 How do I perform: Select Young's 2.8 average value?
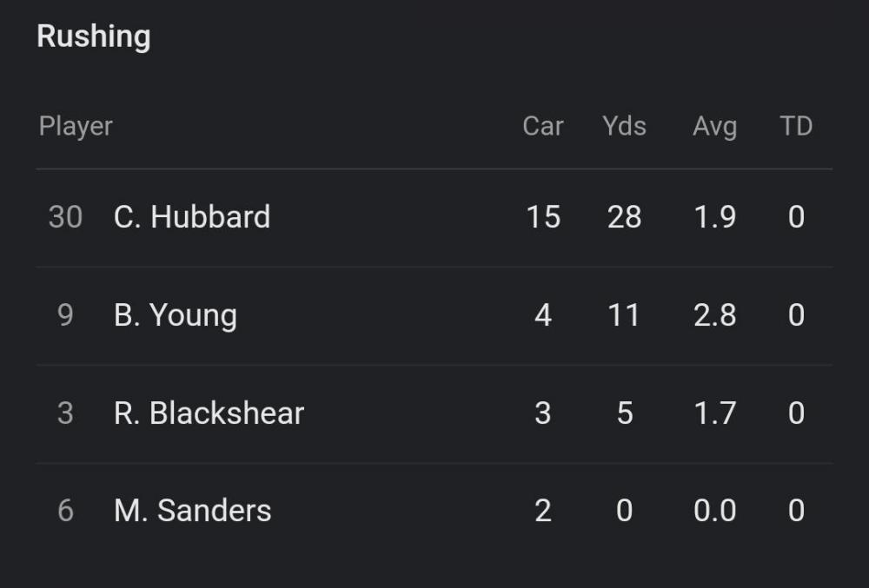714,314
